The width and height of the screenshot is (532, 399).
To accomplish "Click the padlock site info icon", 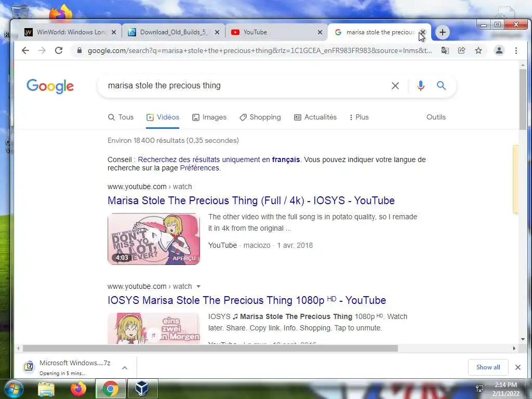I will tap(79, 50).
